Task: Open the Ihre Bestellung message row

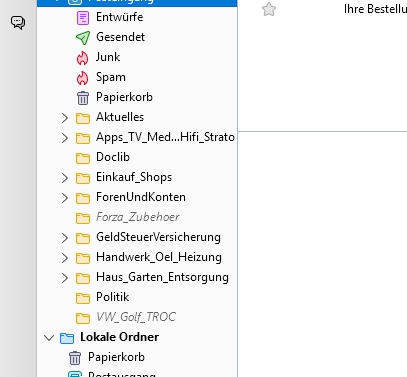Action: (x=322, y=9)
